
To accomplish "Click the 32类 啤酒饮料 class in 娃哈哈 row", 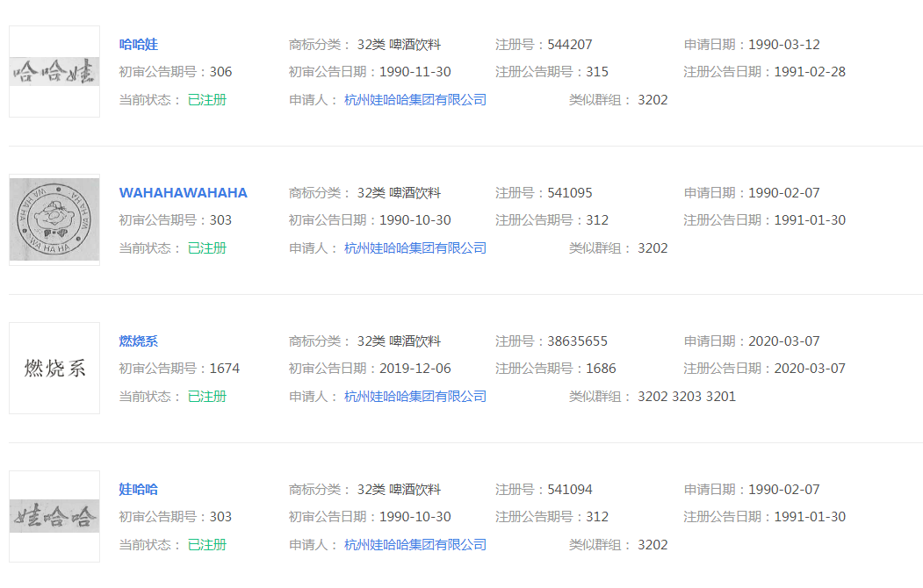I will coord(399,489).
